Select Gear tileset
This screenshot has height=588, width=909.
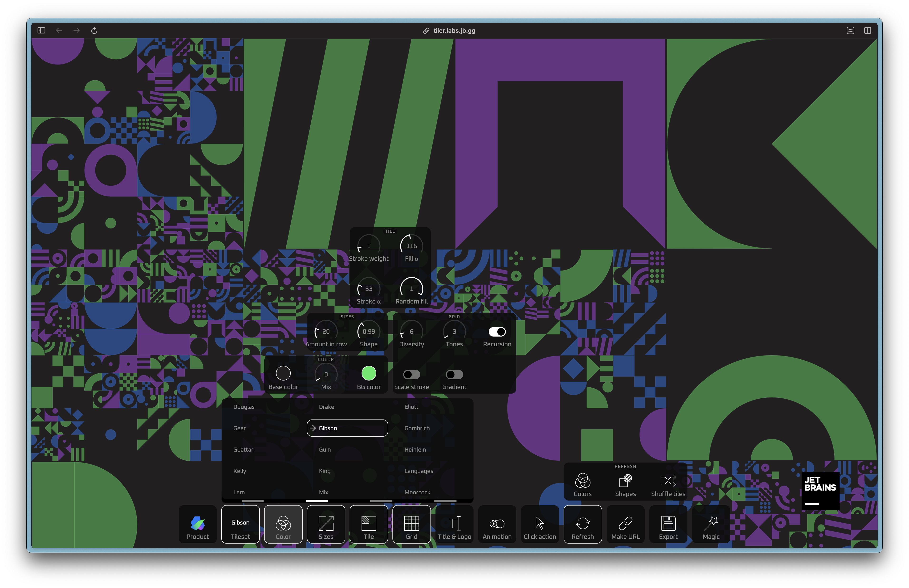tap(239, 428)
